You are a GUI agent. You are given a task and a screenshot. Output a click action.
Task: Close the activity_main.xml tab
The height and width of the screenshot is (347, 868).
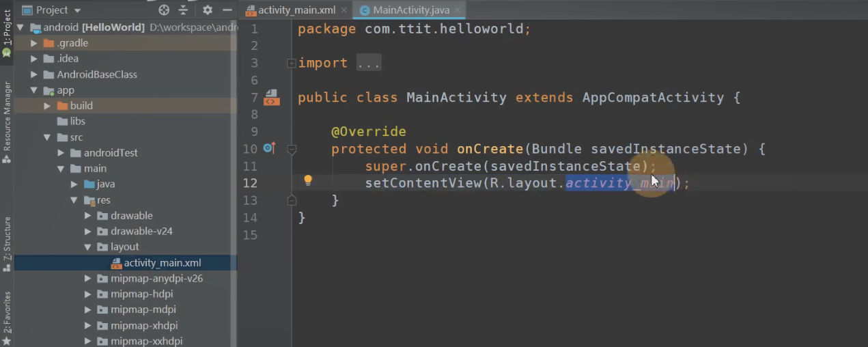tap(344, 10)
